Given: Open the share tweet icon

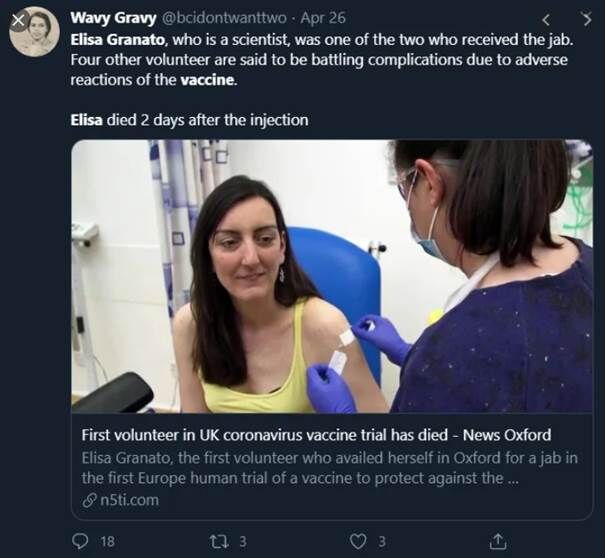Looking at the screenshot, I should coord(497,541).
